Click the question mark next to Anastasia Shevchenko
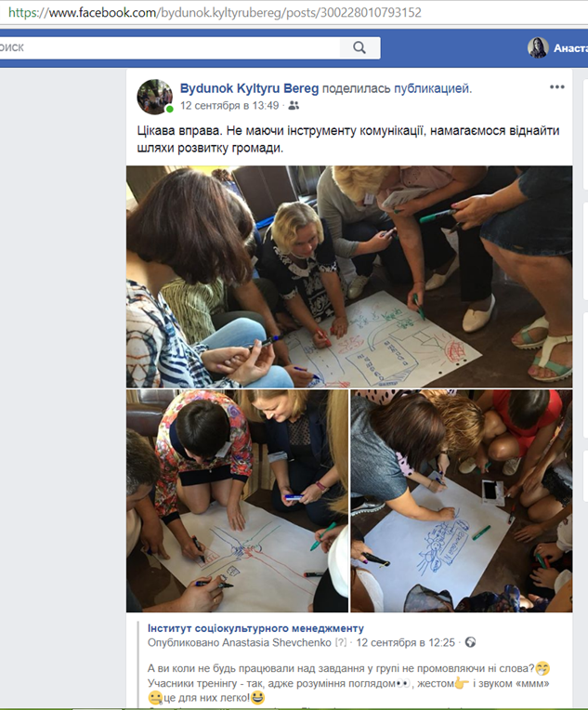 (341, 642)
